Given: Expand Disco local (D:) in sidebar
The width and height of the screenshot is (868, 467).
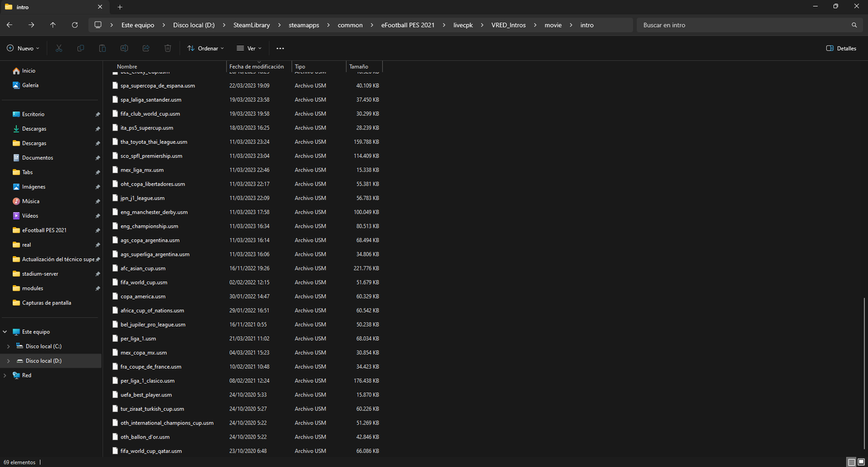Looking at the screenshot, I should pos(8,361).
